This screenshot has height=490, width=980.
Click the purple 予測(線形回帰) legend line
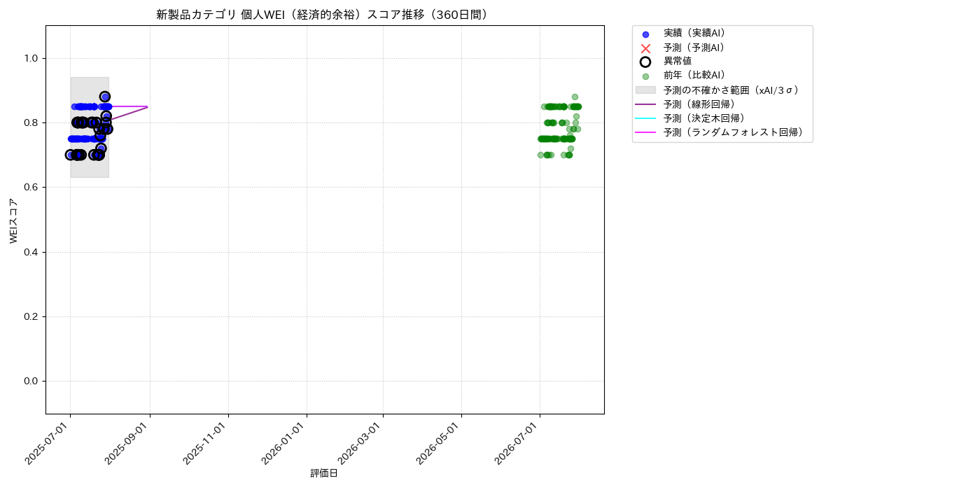click(x=645, y=104)
